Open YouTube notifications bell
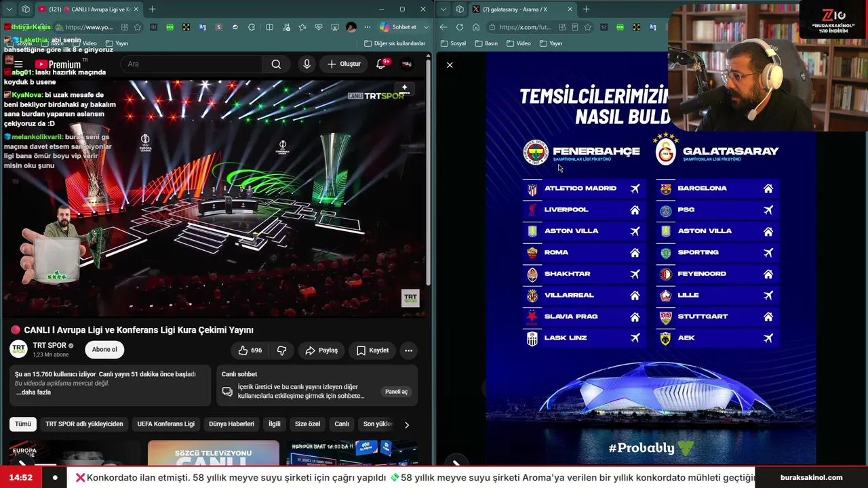The width and height of the screenshot is (868, 488). pos(381,64)
